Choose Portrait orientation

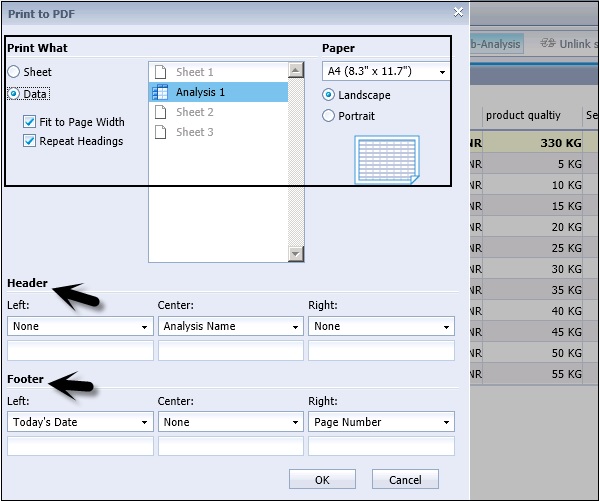click(329, 116)
